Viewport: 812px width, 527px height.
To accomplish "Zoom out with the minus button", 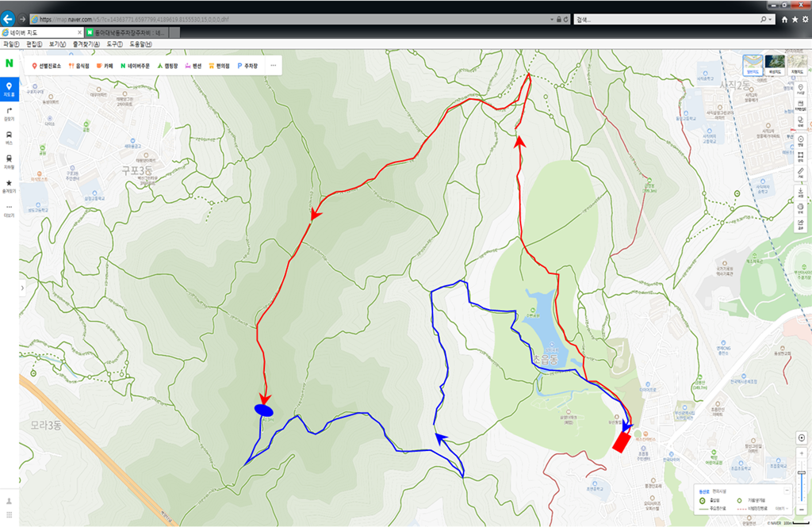I will 802,510.
